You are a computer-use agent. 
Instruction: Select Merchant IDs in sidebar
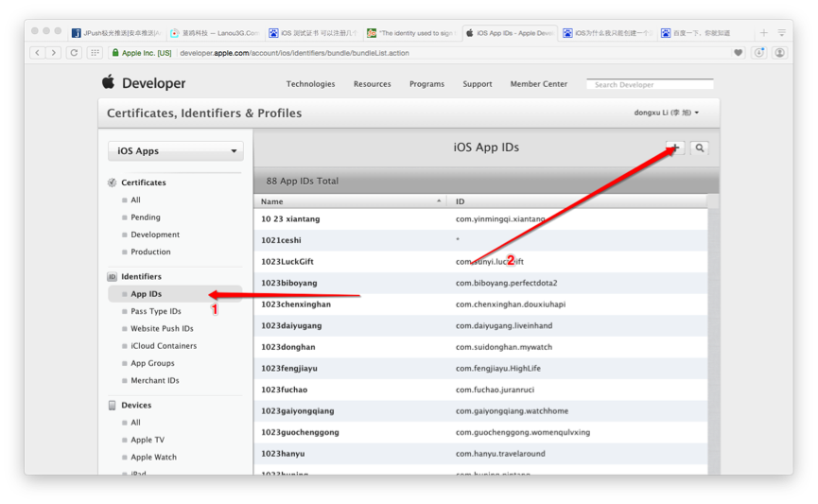click(x=155, y=380)
